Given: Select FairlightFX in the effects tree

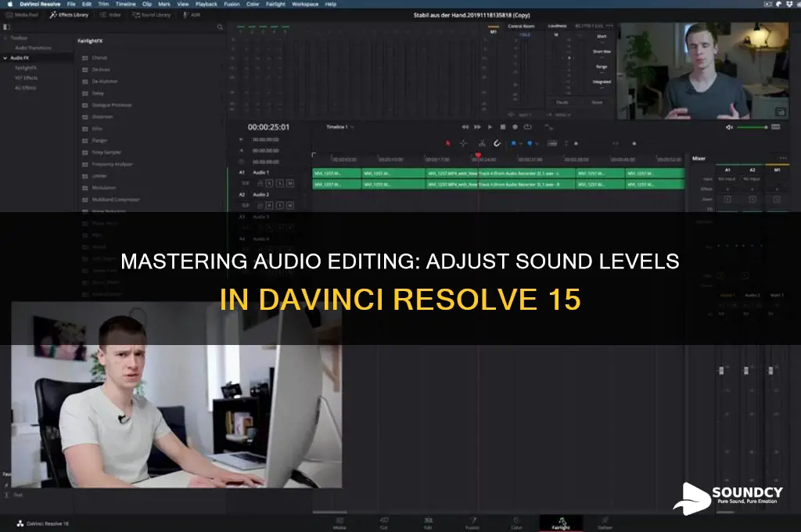Looking at the screenshot, I should [26, 68].
